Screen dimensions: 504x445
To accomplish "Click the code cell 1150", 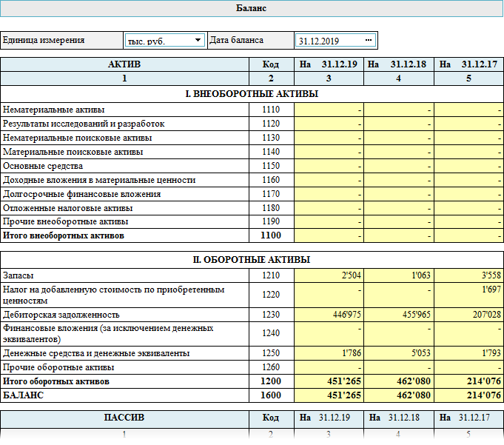I will 271,166.
